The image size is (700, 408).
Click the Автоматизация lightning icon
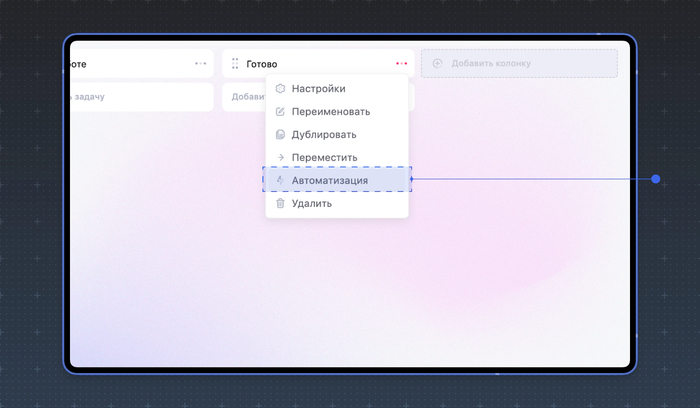point(280,180)
